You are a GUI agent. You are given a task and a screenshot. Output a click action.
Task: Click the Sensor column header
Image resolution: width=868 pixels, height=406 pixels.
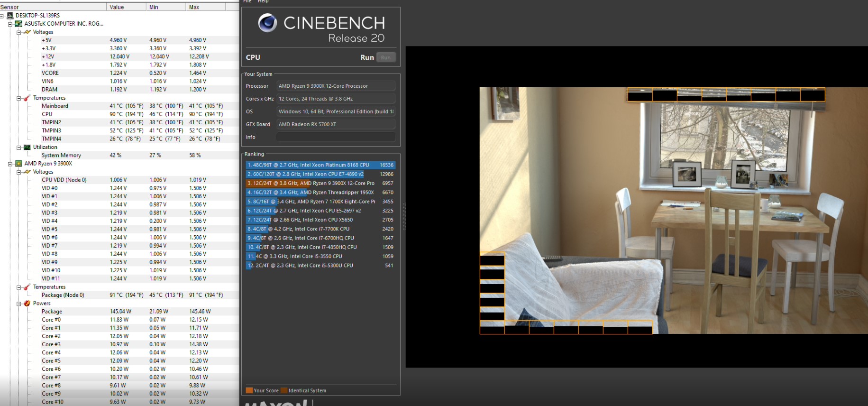pyautogui.click(x=53, y=7)
